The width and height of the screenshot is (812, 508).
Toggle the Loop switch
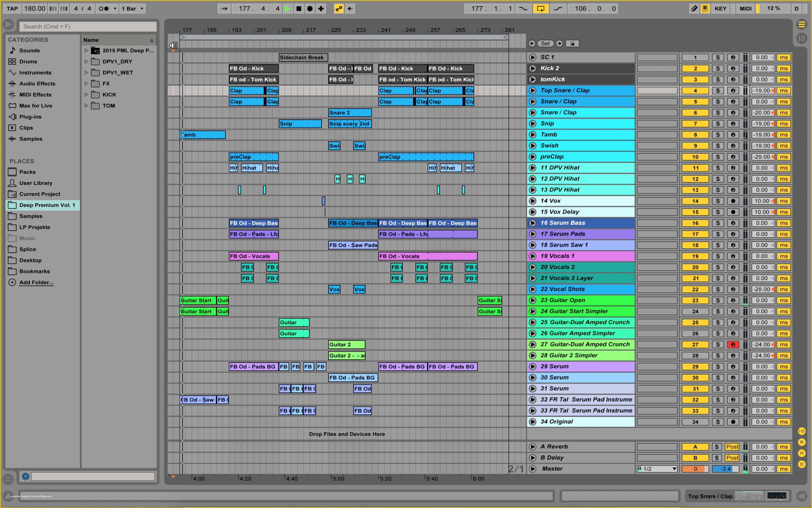click(x=541, y=9)
